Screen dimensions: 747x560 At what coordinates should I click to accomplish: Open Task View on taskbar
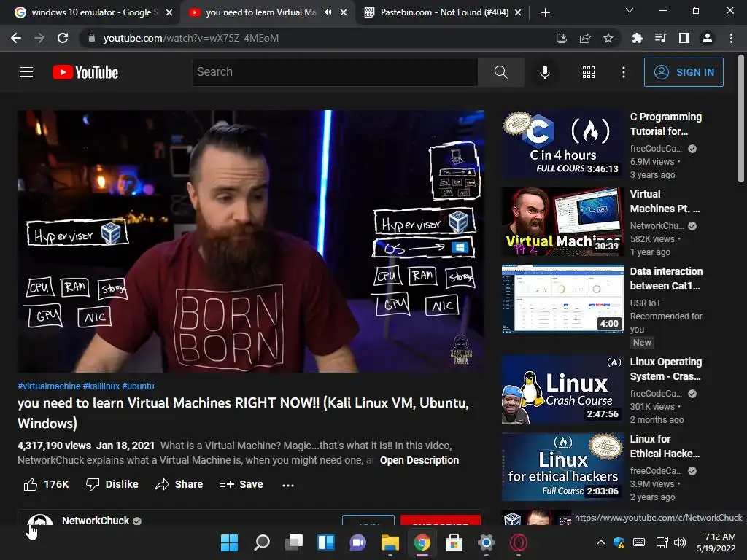point(294,542)
